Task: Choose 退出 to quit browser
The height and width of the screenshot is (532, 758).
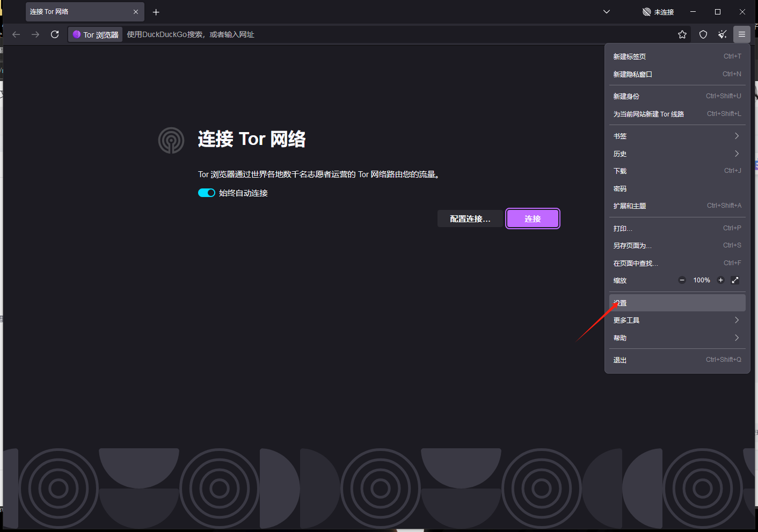Action: (677, 360)
